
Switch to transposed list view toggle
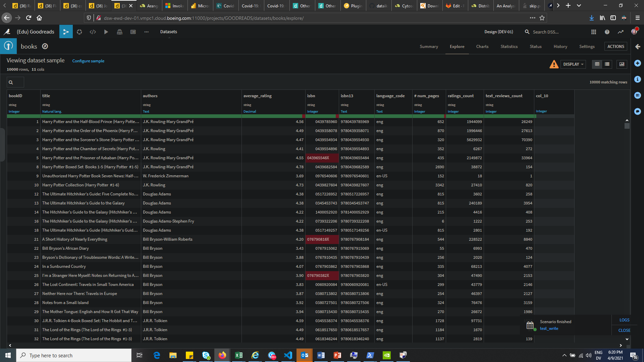pyautogui.click(x=607, y=64)
